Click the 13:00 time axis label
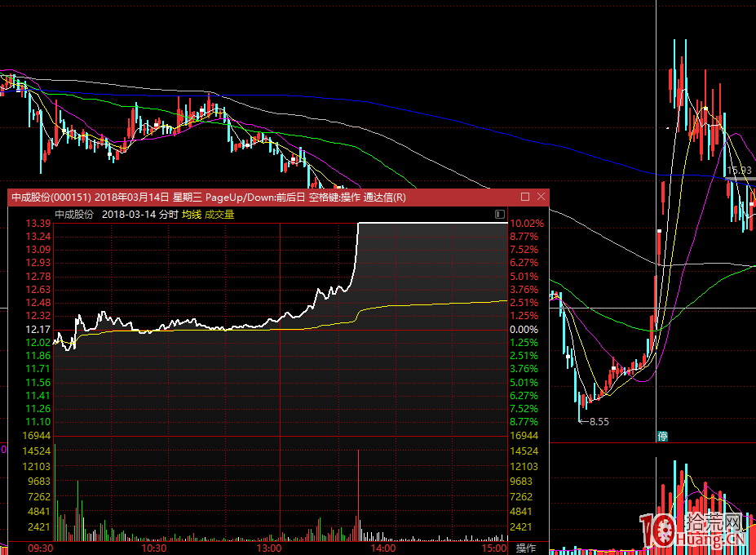This screenshot has width=756, height=555. 268,548
